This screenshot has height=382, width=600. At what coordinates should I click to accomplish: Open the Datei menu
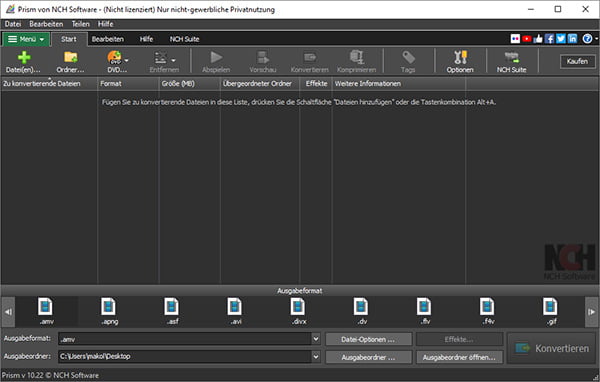(x=13, y=24)
